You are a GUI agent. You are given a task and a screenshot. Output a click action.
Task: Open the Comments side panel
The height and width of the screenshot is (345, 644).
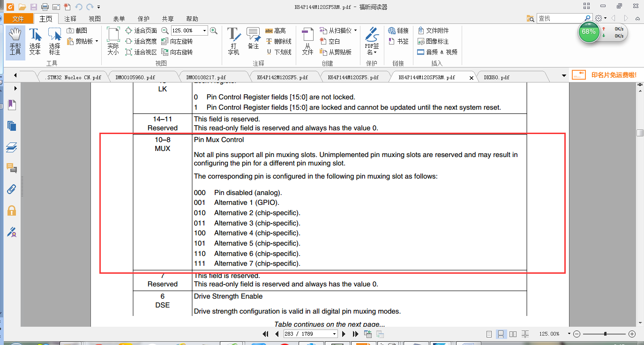(x=12, y=168)
